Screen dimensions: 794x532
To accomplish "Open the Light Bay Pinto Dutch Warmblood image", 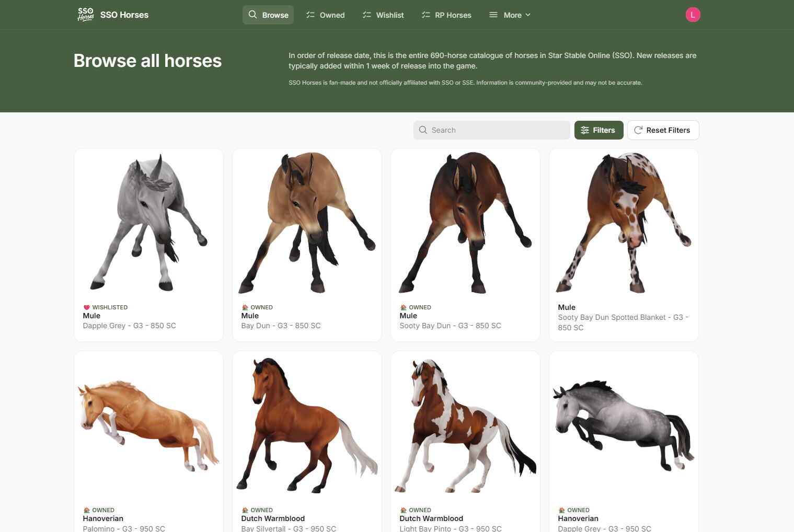I will (466, 425).
